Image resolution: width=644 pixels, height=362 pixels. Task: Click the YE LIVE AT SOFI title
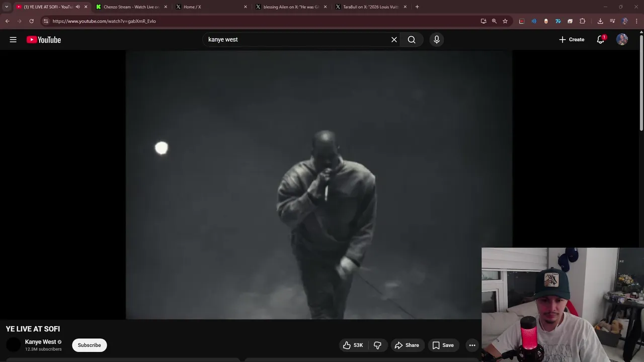click(x=33, y=329)
